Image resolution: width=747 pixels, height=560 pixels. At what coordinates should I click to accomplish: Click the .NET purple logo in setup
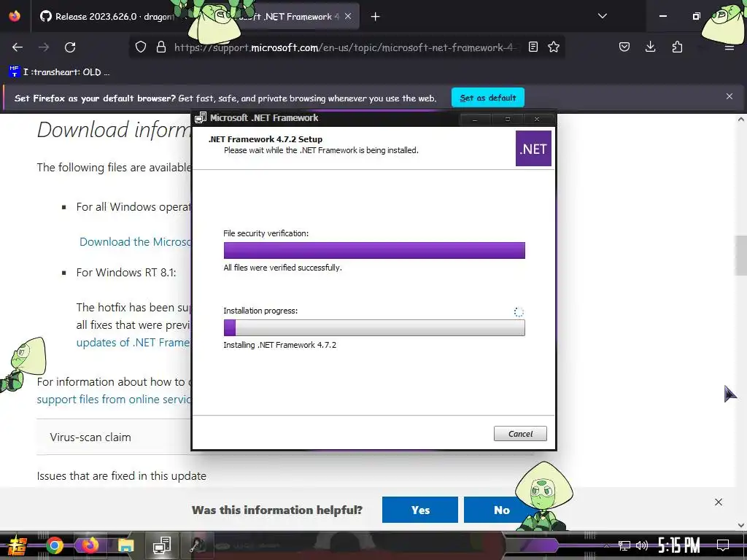[533, 149]
